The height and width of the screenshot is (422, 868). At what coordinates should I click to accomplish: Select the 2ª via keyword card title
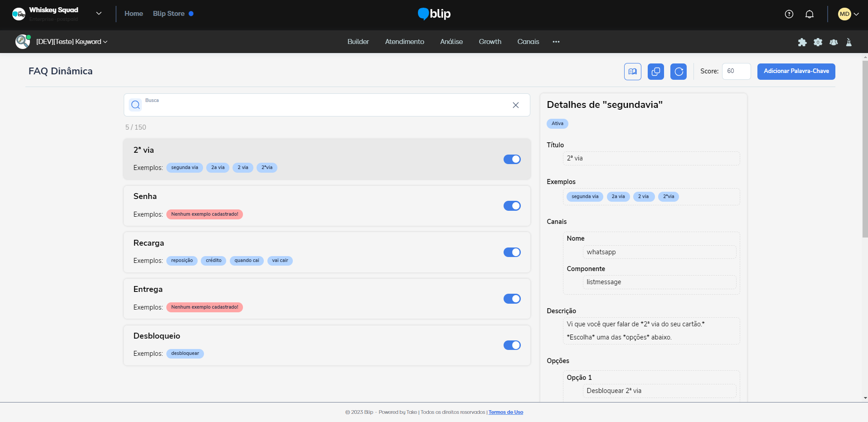pyautogui.click(x=144, y=150)
